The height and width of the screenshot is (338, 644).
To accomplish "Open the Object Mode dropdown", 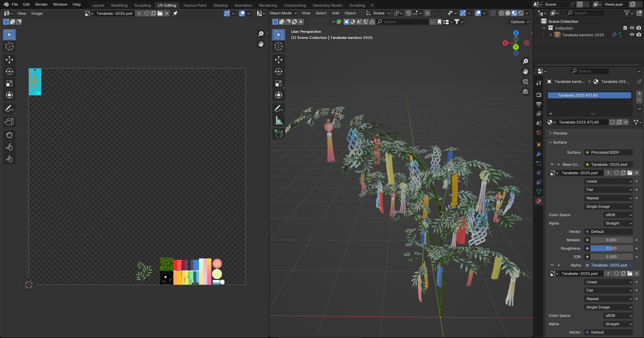I will click(x=283, y=13).
